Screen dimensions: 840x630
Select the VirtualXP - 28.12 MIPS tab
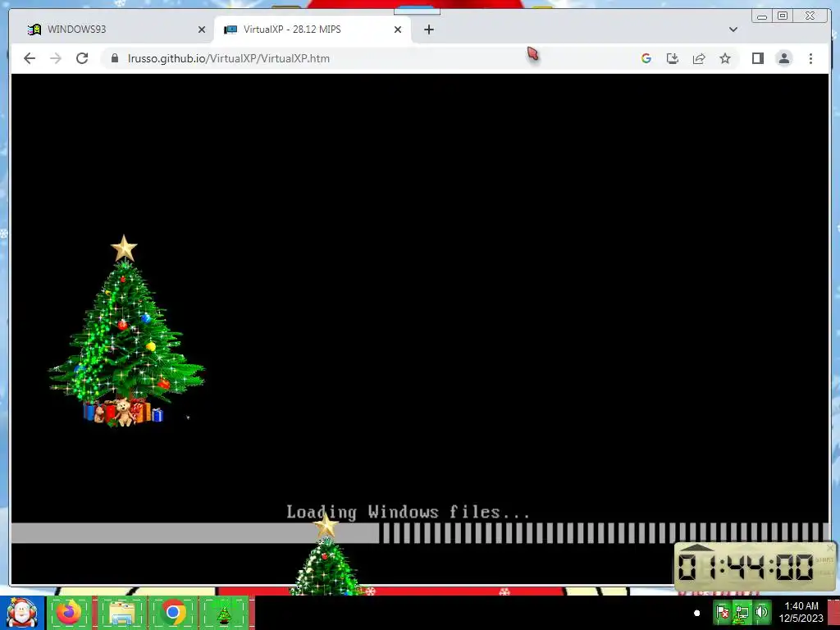pos(312,30)
